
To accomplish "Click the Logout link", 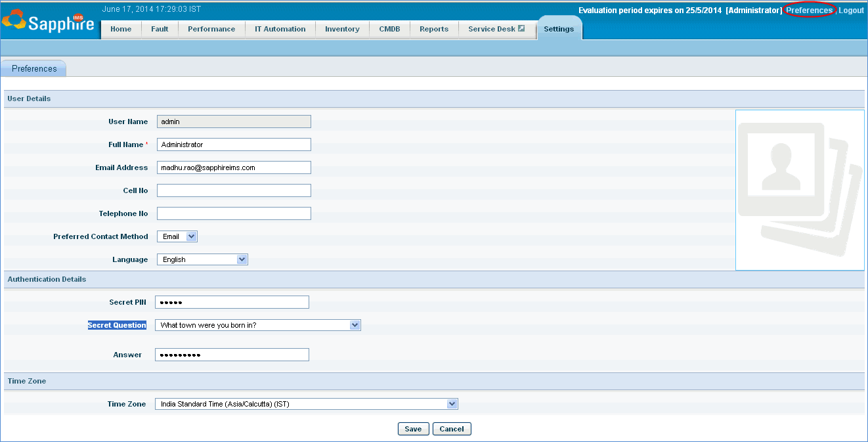I will coord(851,11).
